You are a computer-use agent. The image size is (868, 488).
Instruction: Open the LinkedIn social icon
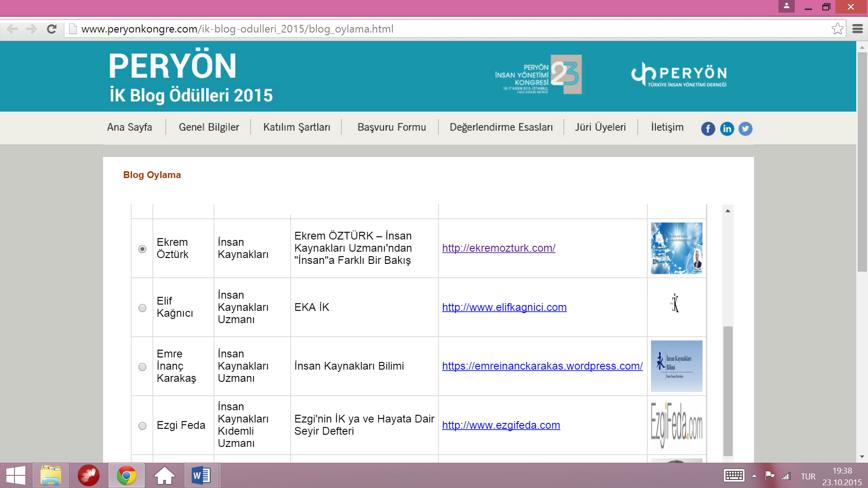point(727,129)
